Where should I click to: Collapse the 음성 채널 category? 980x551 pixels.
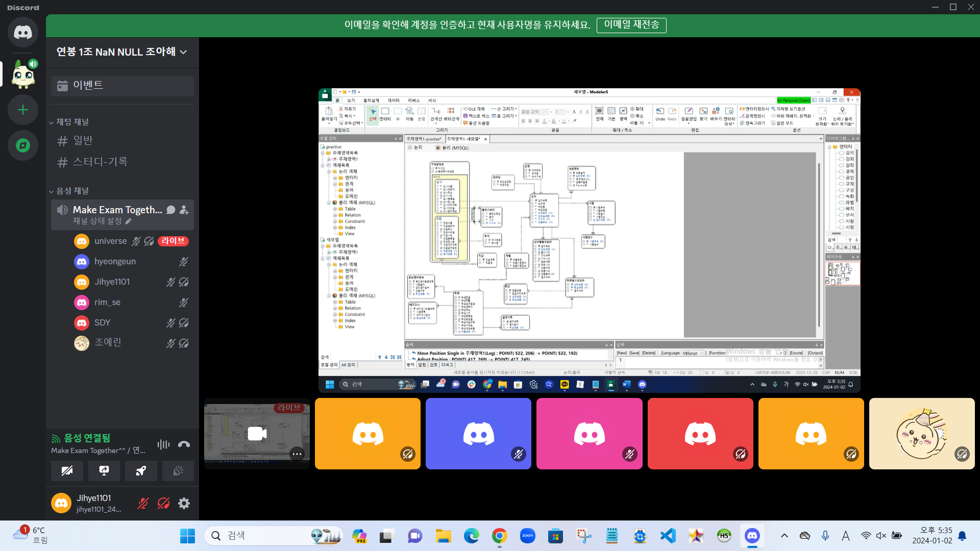pos(71,191)
